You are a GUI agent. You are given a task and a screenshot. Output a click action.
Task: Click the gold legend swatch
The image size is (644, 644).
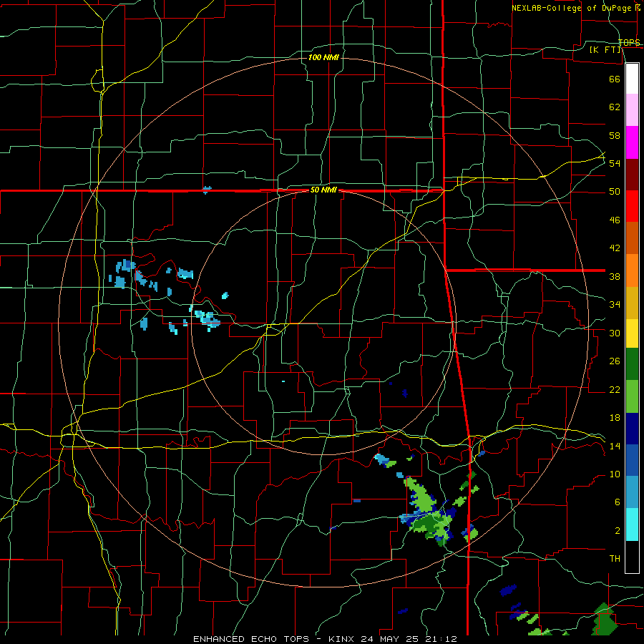tap(632, 303)
